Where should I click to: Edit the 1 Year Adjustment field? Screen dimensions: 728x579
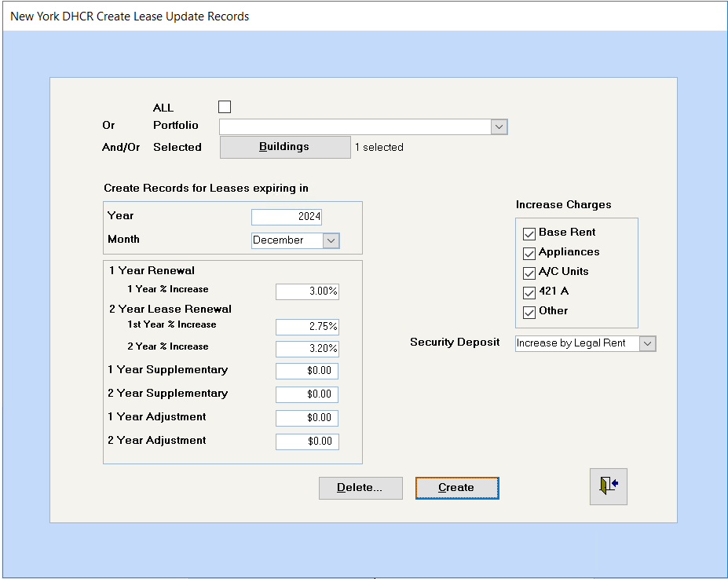click(307, 418)
